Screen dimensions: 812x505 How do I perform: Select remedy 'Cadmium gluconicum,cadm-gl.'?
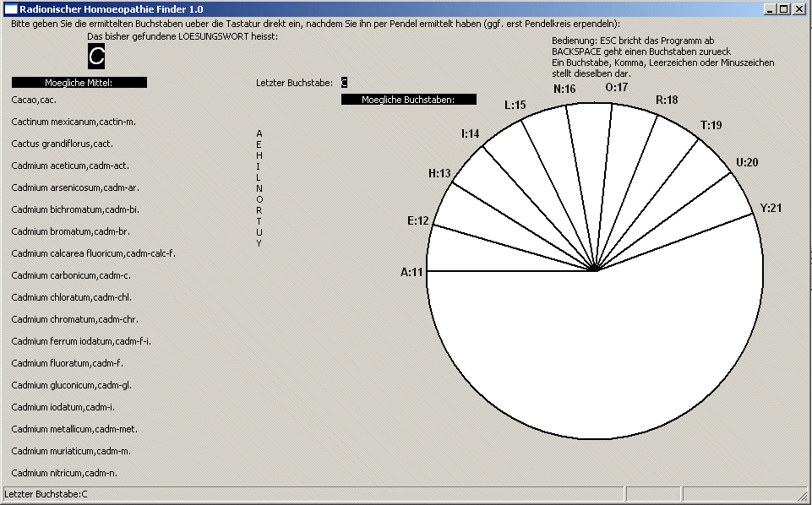click(72, 385)
